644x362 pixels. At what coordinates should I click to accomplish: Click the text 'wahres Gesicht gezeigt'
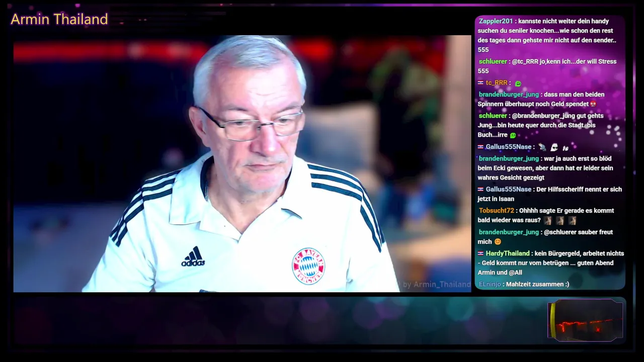(511, 177)
